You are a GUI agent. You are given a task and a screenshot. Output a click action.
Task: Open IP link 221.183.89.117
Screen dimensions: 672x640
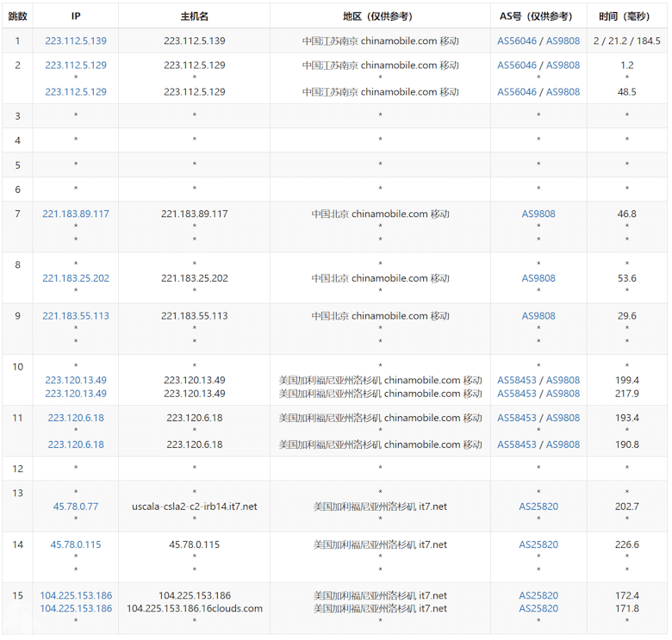[76, 214]
